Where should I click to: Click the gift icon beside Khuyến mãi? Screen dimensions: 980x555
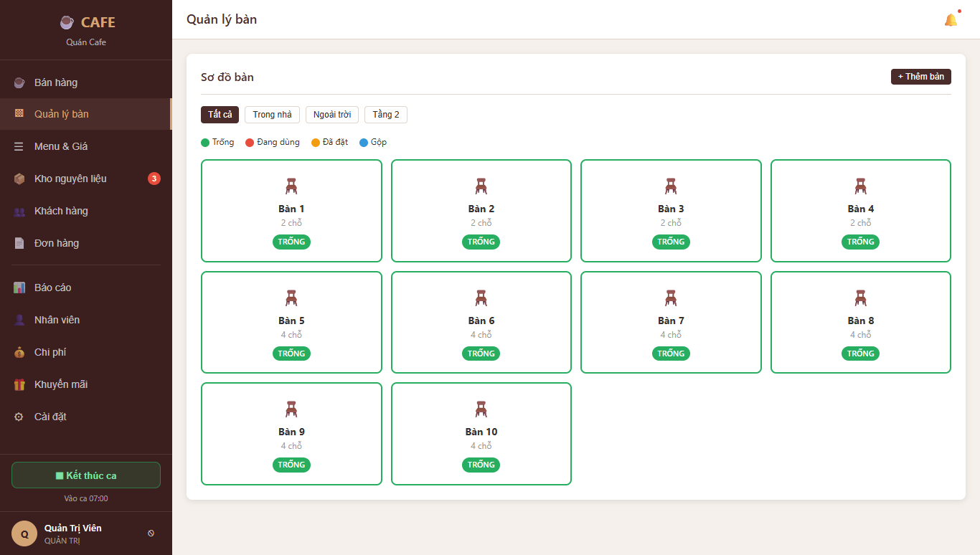[x=19, y=384]
